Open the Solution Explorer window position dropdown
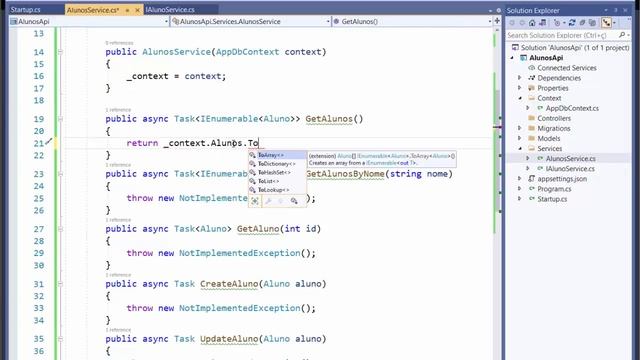Screen dimensions: 640x360 [606, 11]
